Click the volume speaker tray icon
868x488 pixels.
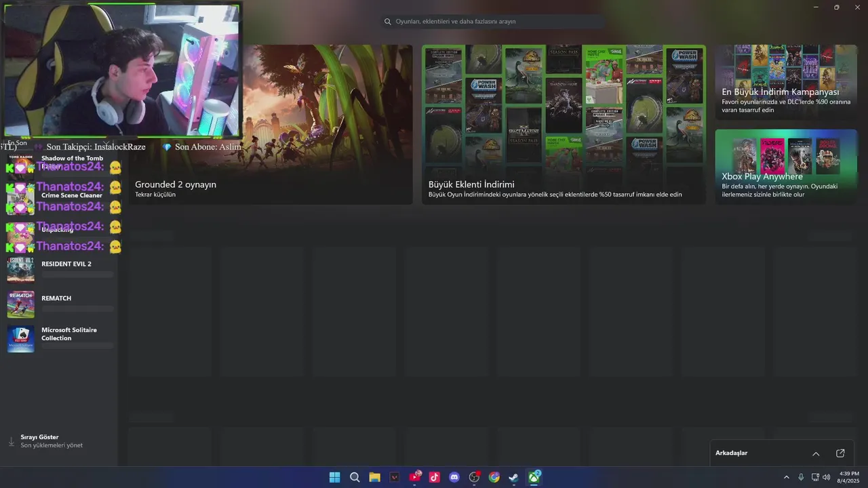tap(826, 477)
